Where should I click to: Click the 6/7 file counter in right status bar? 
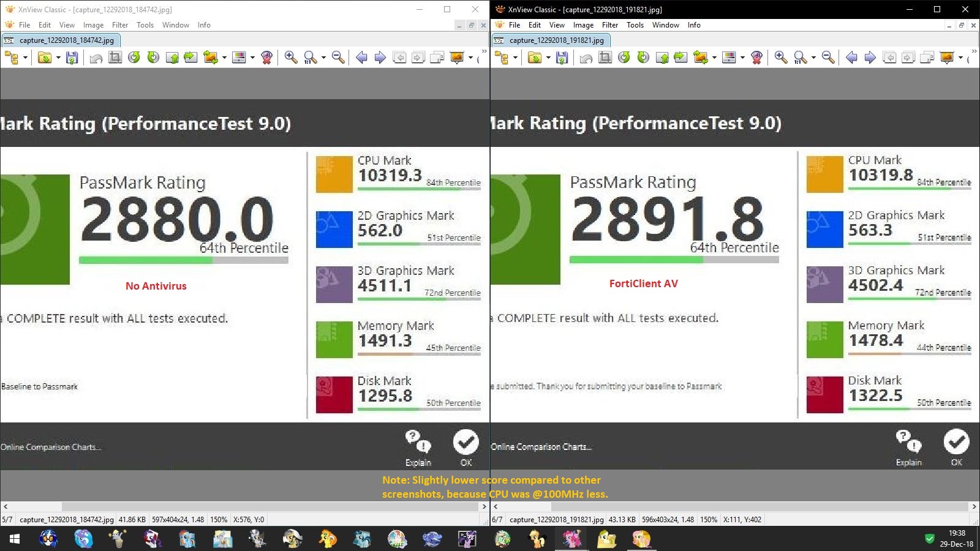coord(497,520)
